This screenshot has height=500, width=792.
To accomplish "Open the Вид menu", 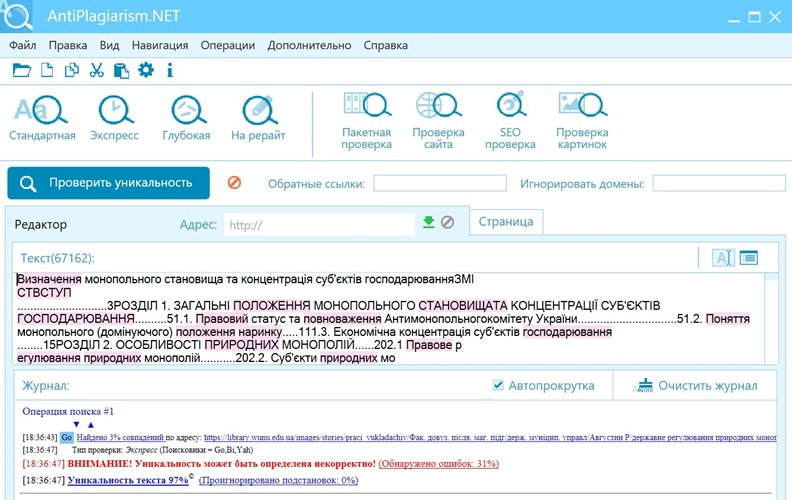I will pyautogui.click(x=110, y=45).
